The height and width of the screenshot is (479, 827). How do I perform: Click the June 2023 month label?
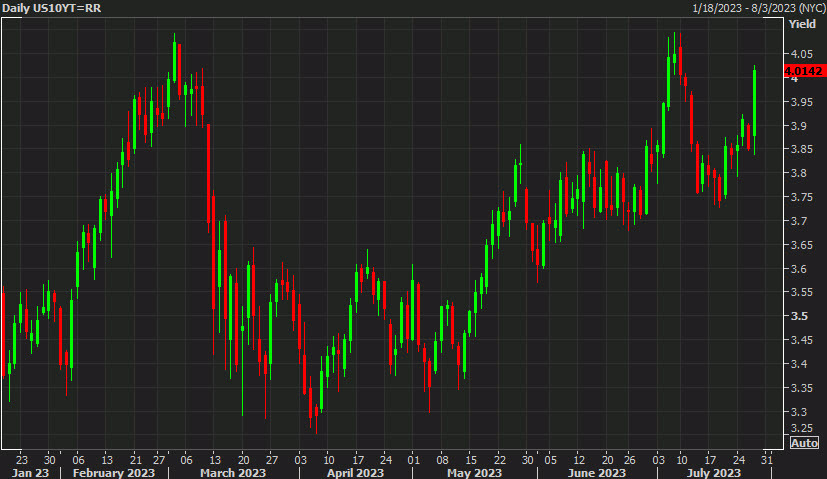597,472
